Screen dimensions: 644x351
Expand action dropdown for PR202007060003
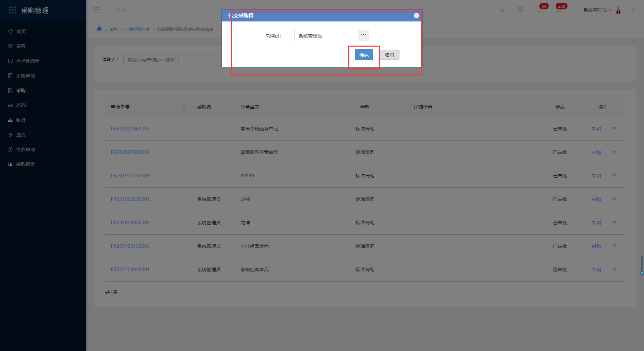(614, 129)
